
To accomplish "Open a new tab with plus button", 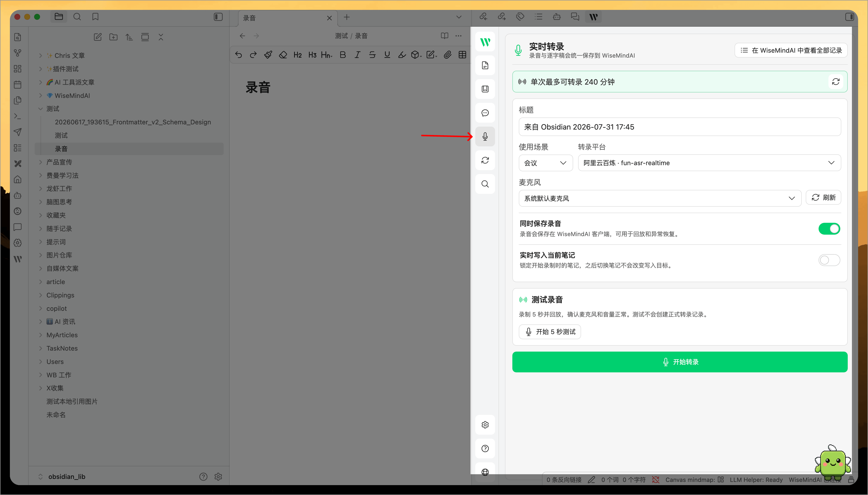I will tap(347, 17).
